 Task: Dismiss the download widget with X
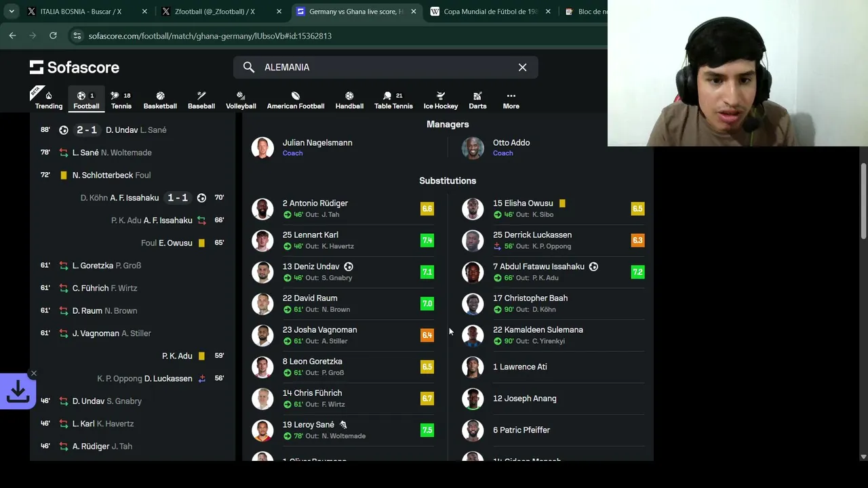pyautogui.click(x=33, y=373)
